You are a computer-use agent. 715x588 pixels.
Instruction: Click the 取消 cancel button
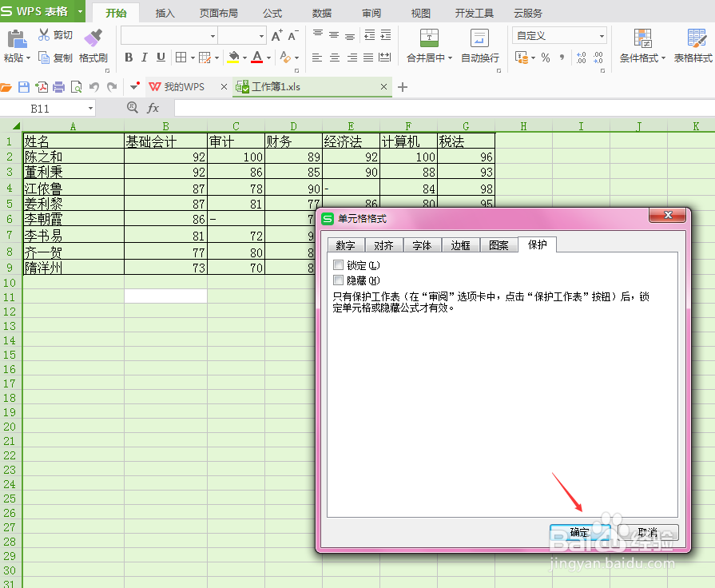tap(648, 532)
